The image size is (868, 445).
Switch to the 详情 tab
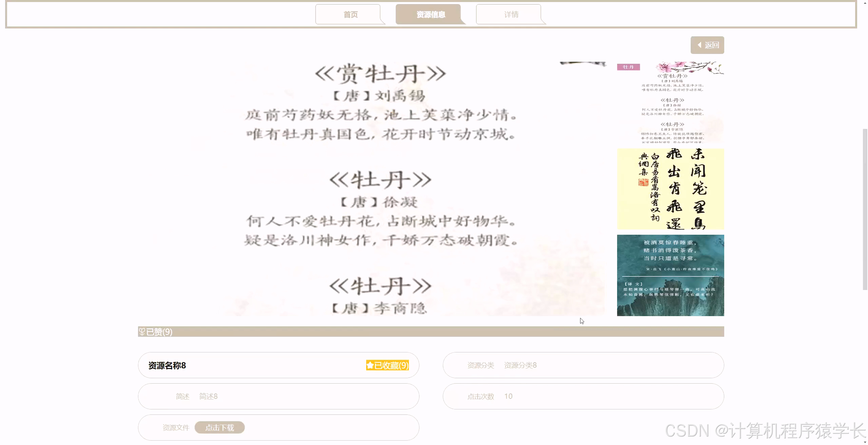pos(511,14)
